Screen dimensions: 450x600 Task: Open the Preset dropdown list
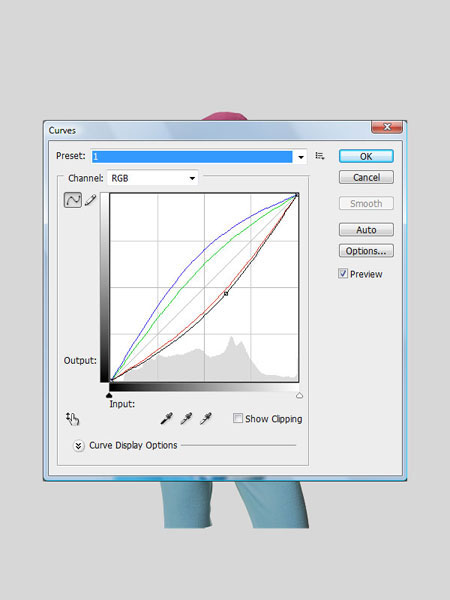pos(301,157)
